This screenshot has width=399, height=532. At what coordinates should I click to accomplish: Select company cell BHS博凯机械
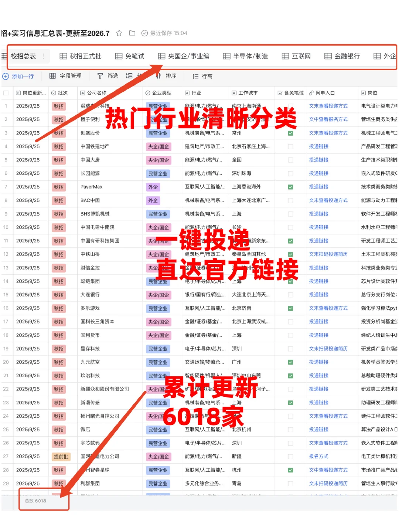point(110,214)
